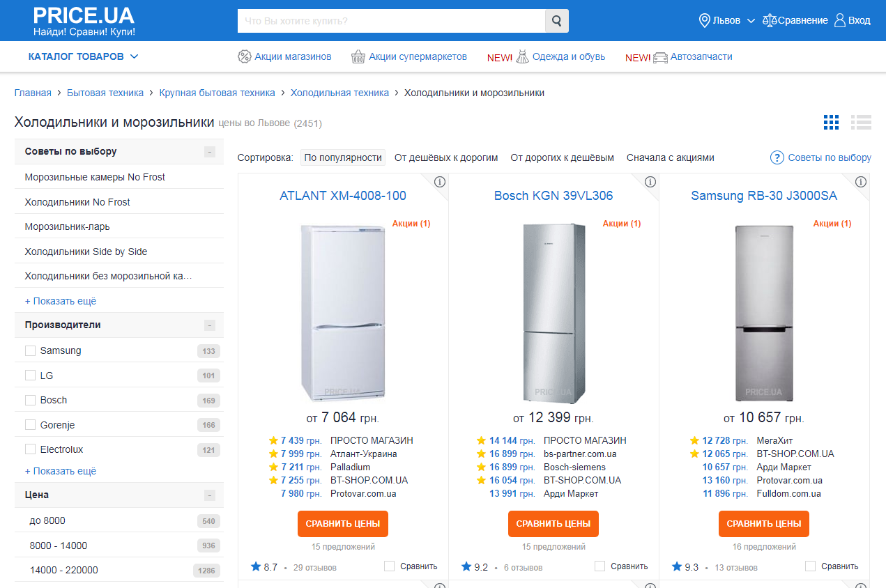Image resolution: width=886 pixels, height=588 pixels.
Task: Tick Сравнить checkbox for Samsung RB-30 J3000SA
Action: coord(811,566)
